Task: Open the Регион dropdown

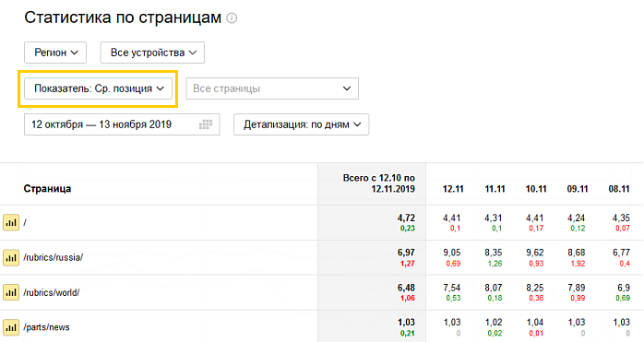Action: click(55, 53)
